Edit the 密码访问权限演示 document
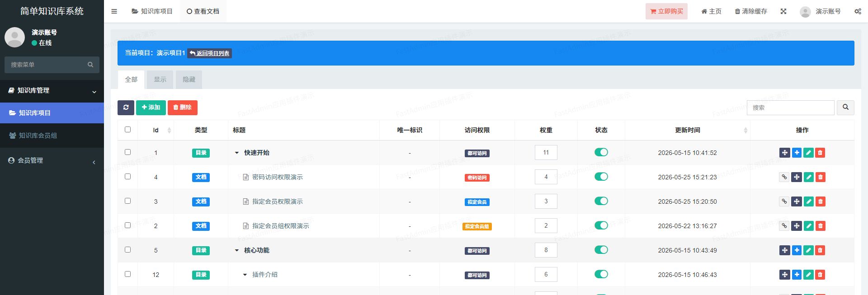 click(x=809, y=177)
